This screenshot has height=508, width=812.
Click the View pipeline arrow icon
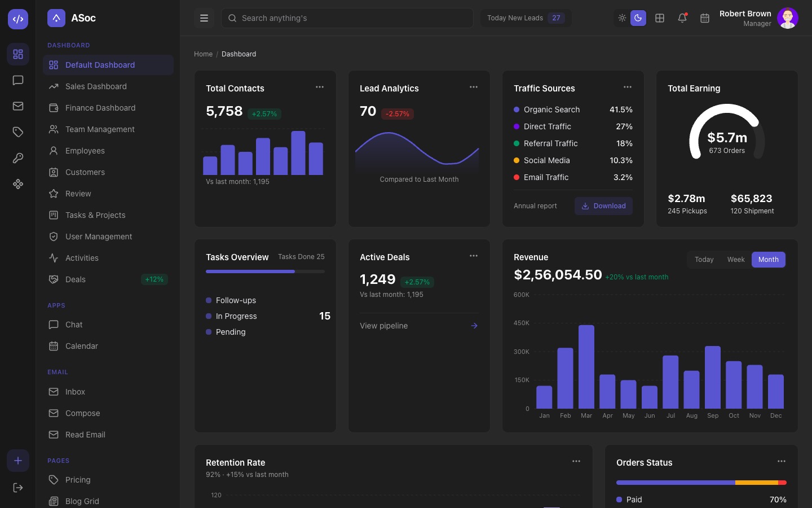(x=474, y=326)
